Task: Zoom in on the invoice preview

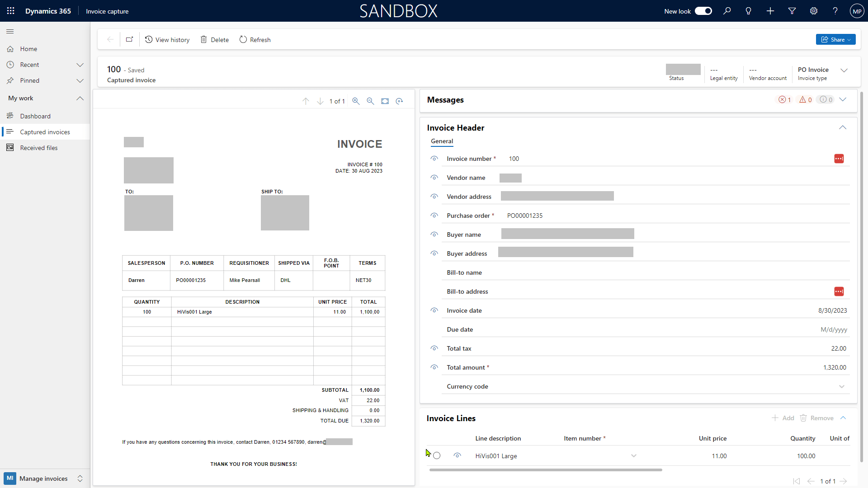Action: 356,101
